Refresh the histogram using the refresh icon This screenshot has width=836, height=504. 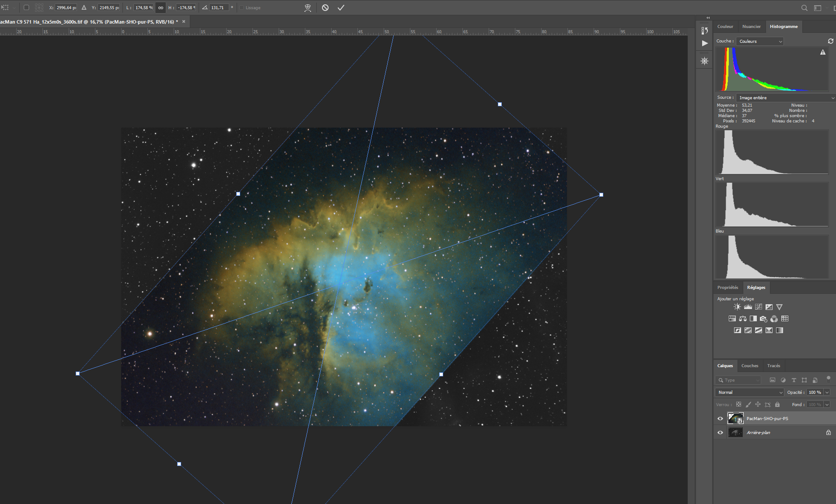coord(830,41)
